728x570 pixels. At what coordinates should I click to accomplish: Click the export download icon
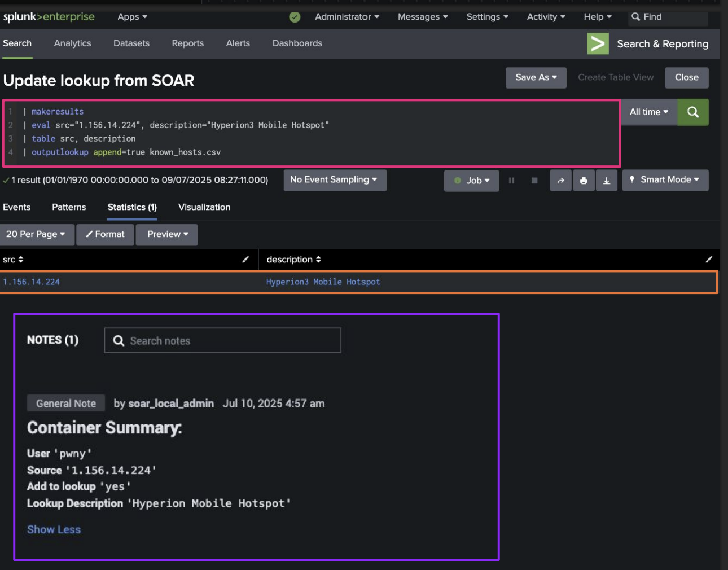607,181
